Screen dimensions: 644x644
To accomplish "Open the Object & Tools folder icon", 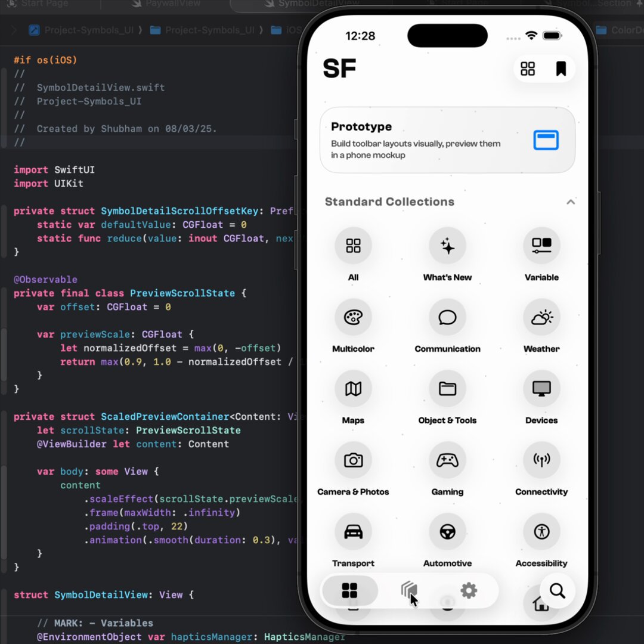I will pyautogui.click(x=447, y=389).
